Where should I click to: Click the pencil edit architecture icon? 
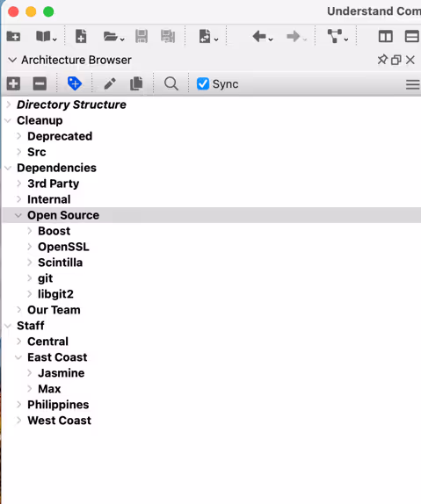[110, 84]
